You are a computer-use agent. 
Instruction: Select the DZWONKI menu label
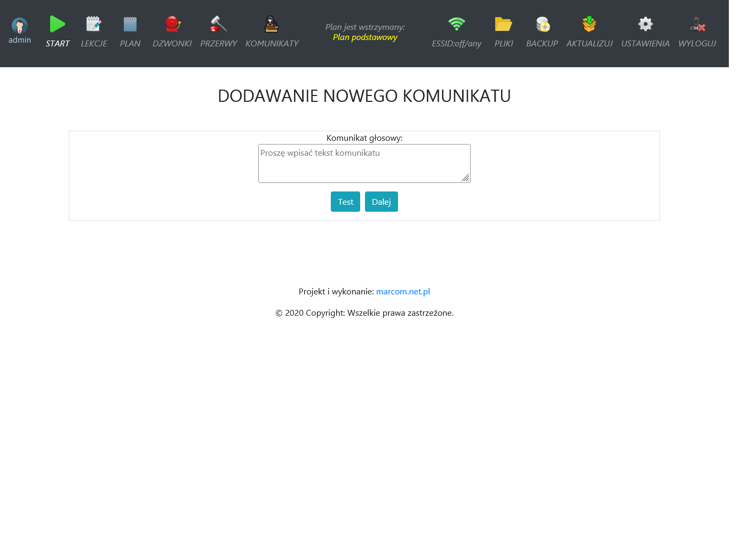(x=172, y=44)
